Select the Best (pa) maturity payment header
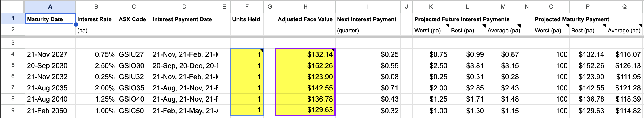 click(x=588, y=30)
